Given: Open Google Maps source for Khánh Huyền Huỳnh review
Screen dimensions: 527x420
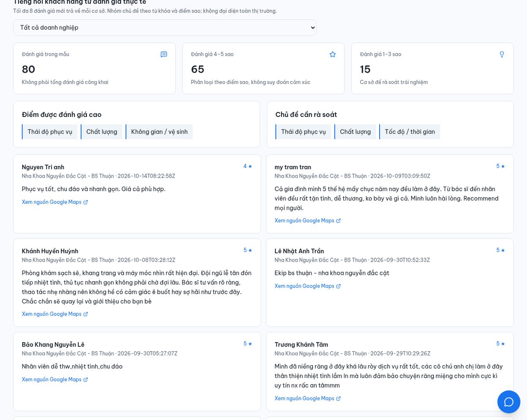Looking at the screenshot, I should pos(55,314).
